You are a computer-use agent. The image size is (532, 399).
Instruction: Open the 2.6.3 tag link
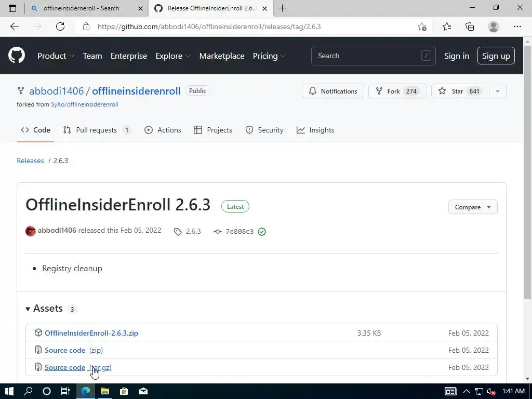pos(187,231)
